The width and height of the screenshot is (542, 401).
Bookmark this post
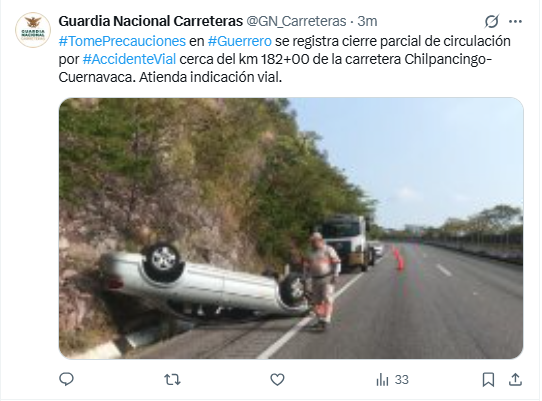(488, 380)
